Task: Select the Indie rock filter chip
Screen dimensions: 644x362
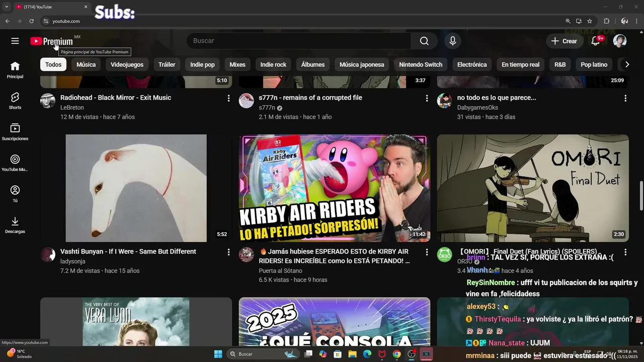Action: (273, 64)
